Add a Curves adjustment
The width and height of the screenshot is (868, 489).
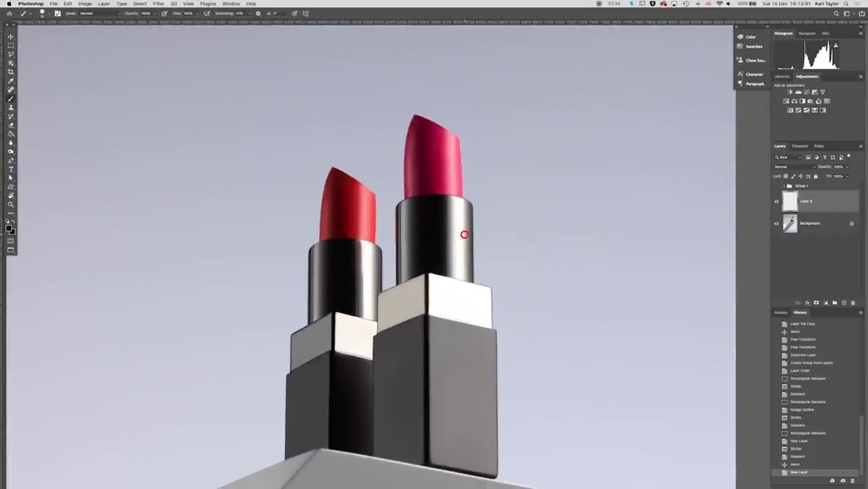click(x=807, y=92)
